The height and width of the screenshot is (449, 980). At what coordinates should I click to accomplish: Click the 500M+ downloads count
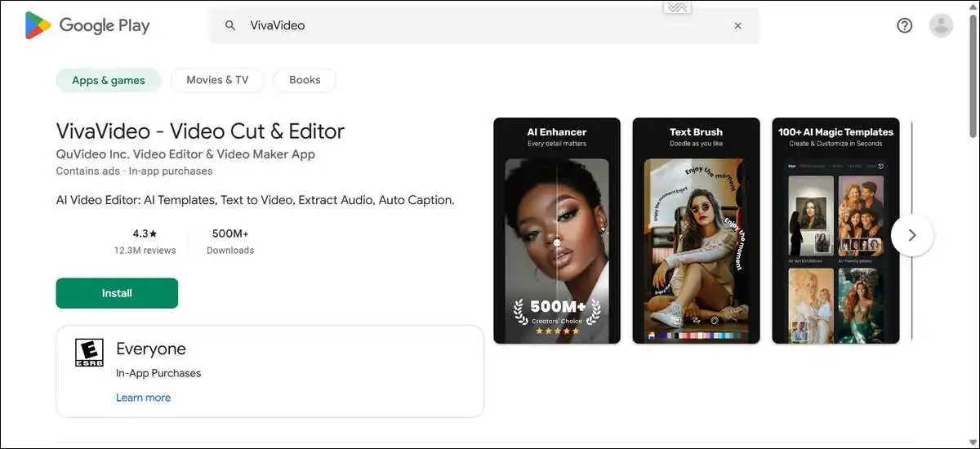pyautogui.click(x=230, y=233)
